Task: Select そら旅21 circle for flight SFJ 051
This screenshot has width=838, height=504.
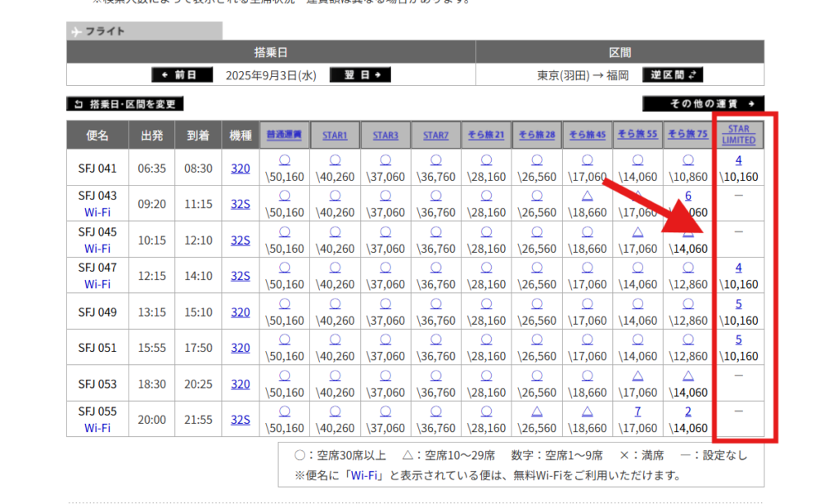Action: point(487,340)
